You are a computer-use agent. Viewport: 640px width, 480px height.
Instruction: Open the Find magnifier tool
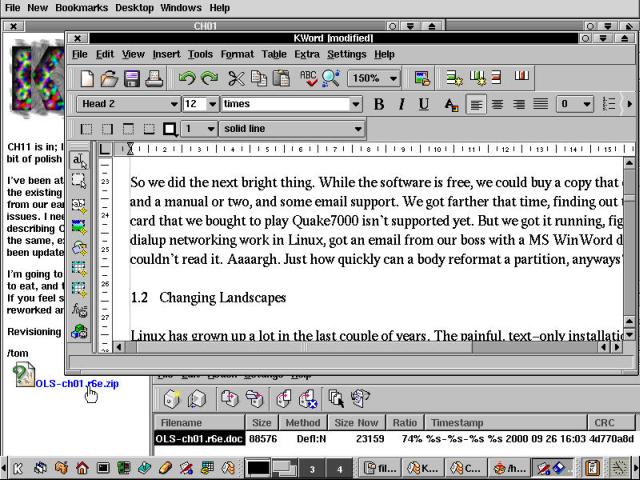tap(330, 78)
